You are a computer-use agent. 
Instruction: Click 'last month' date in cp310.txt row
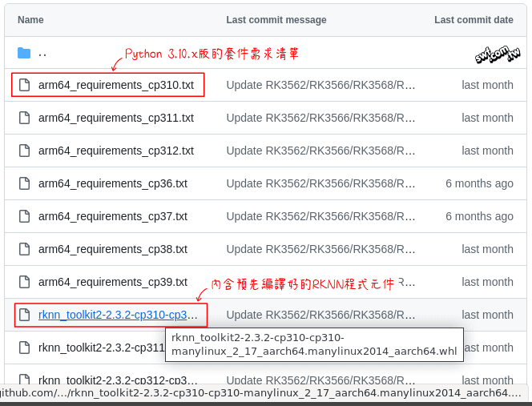pos(487,85)
